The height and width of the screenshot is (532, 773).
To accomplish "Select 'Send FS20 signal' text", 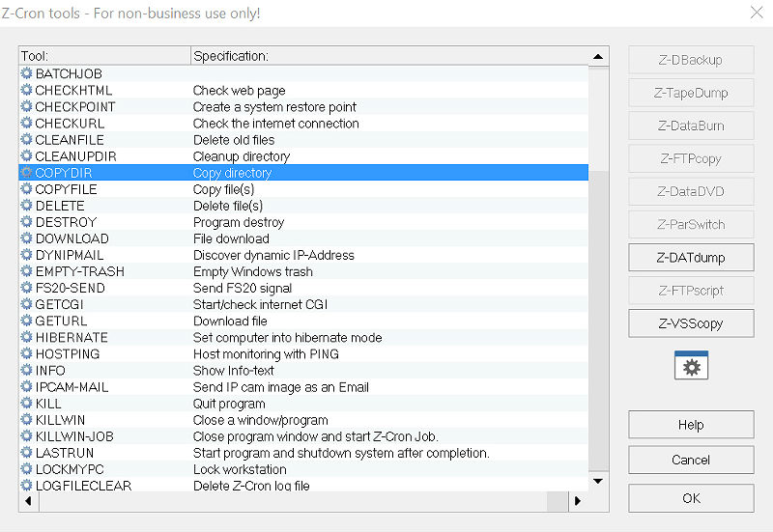I will coord(243,288).
